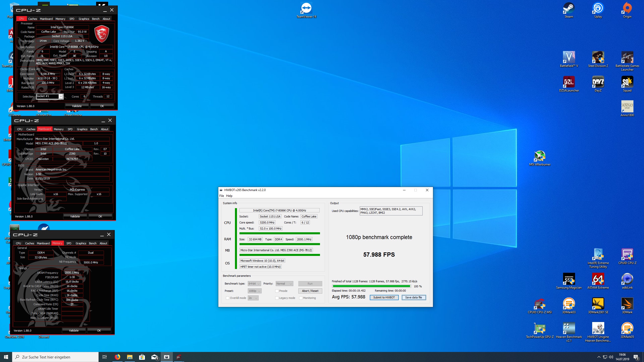
Task: Click the Abort / Reset button
Action: [310, 291]
